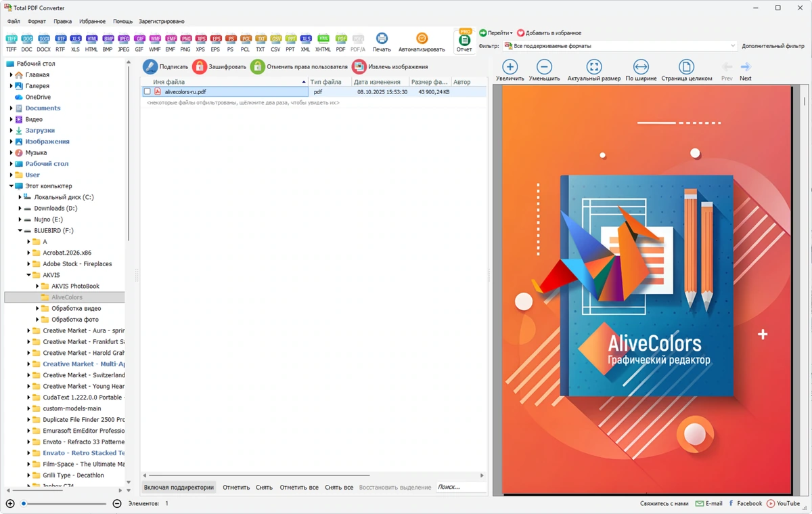Collapse the Этот компьютер node
This screenshot has width=812, height=514.
11,186
